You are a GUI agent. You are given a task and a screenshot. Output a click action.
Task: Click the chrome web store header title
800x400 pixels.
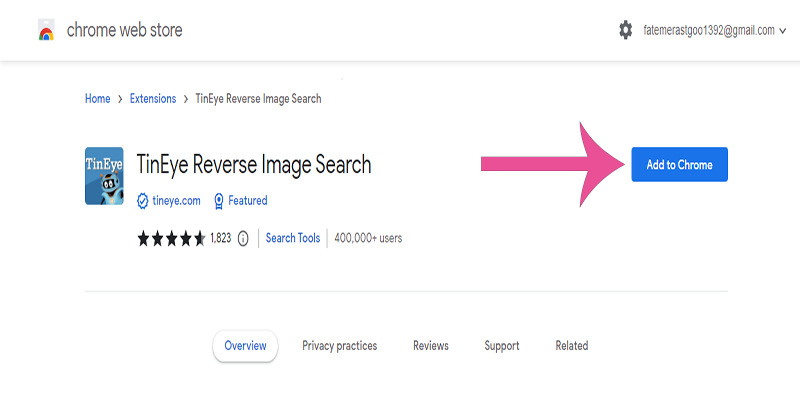(124, 30)
